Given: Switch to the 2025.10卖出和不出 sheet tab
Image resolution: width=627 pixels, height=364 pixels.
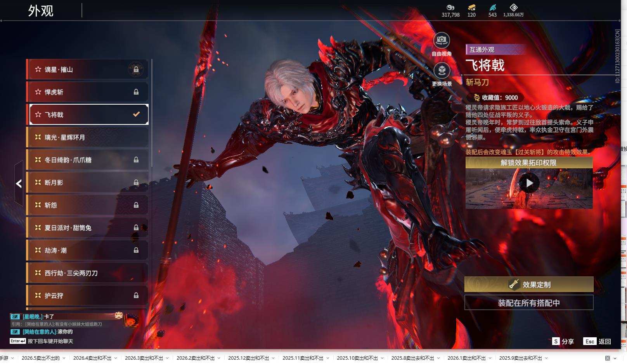Looking at the screenshot, I should click(357, 358).
